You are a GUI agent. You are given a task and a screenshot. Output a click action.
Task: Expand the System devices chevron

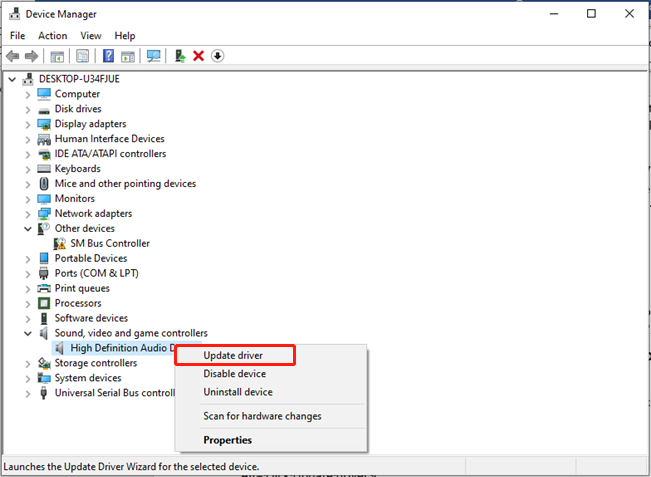coord(27,379)
